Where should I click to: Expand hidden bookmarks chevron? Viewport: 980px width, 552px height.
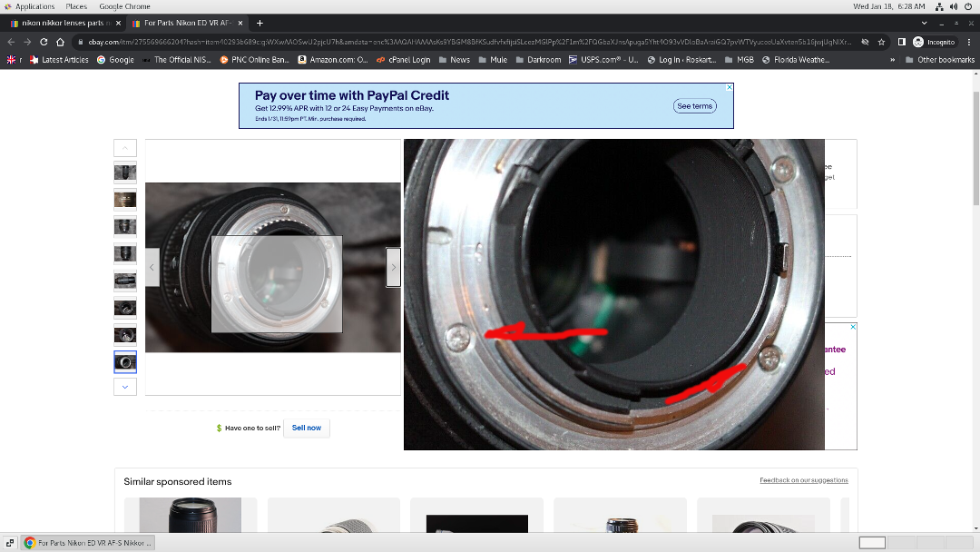click(x=893, y=60)
